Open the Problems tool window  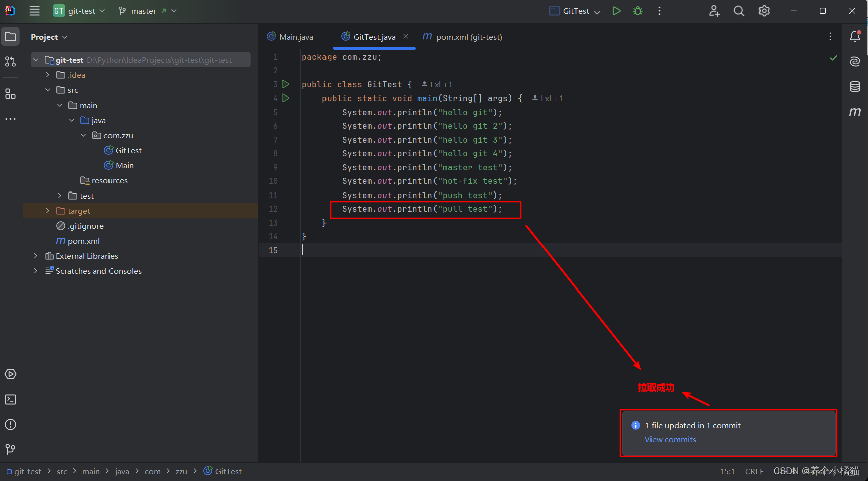click(x=10, y=425)
